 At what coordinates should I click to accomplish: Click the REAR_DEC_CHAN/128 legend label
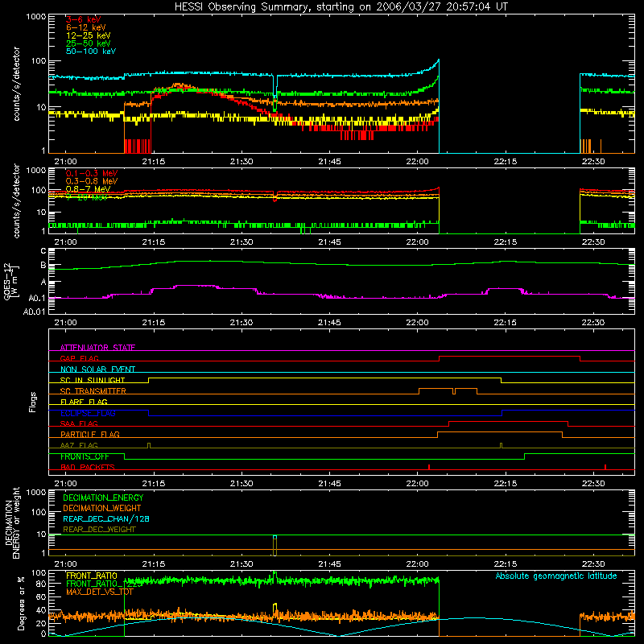click(106, 519)
